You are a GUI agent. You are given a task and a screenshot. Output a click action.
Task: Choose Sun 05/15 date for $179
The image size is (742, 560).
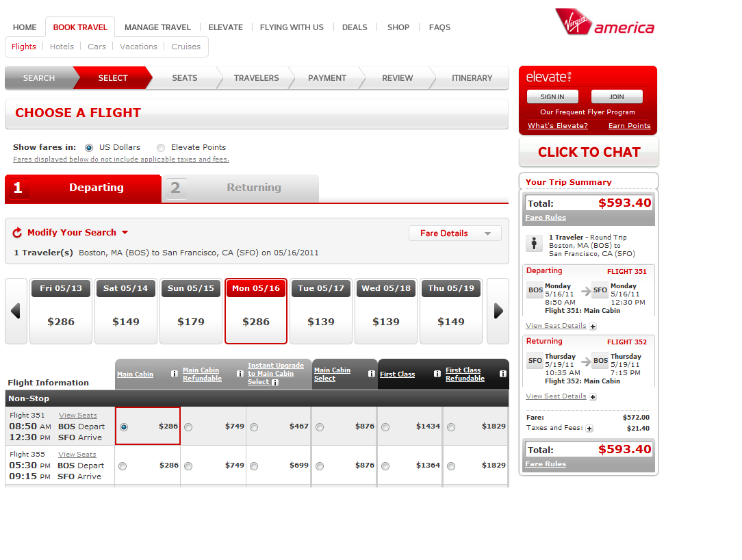(191, 311)
